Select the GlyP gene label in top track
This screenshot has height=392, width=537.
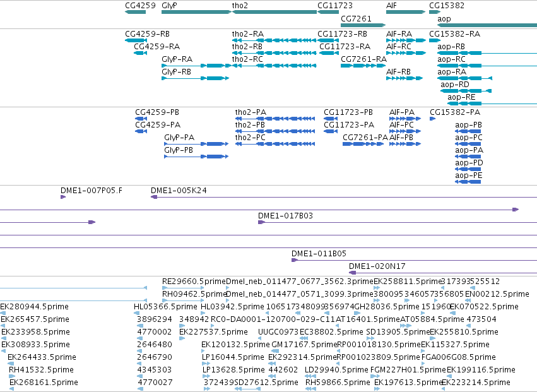coord(169,6)
